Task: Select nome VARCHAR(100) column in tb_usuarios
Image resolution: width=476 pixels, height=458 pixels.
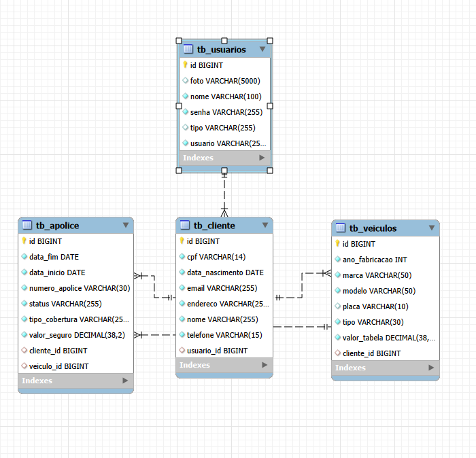Action: [224, 96]
